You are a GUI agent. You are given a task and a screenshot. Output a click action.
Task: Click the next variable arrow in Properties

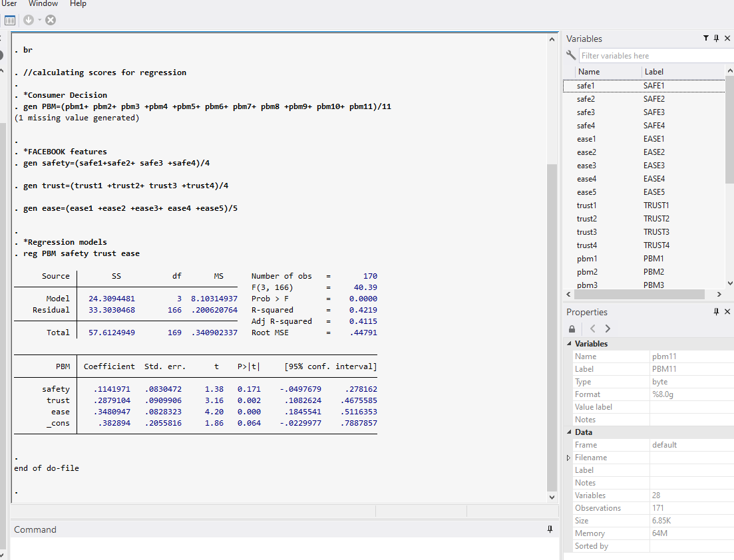tap(608, 329)
